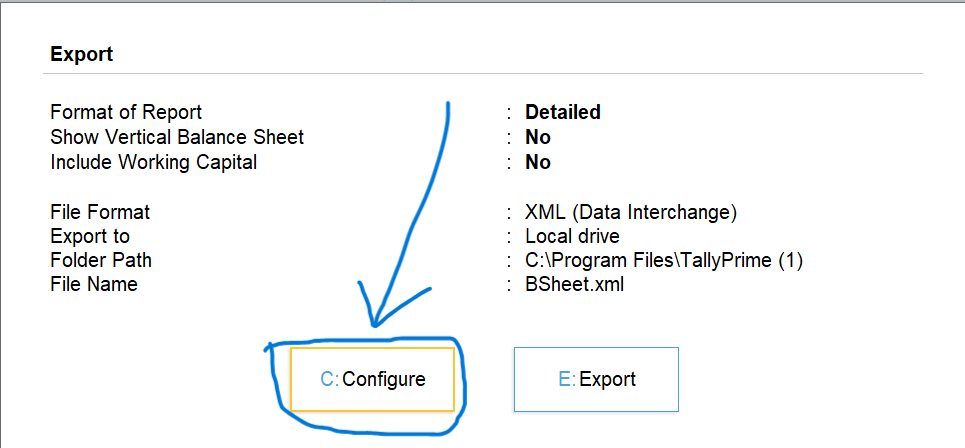Click the File Format label
Image resolution: width=965 pixels, height=448 pixels.
[100, 212]
